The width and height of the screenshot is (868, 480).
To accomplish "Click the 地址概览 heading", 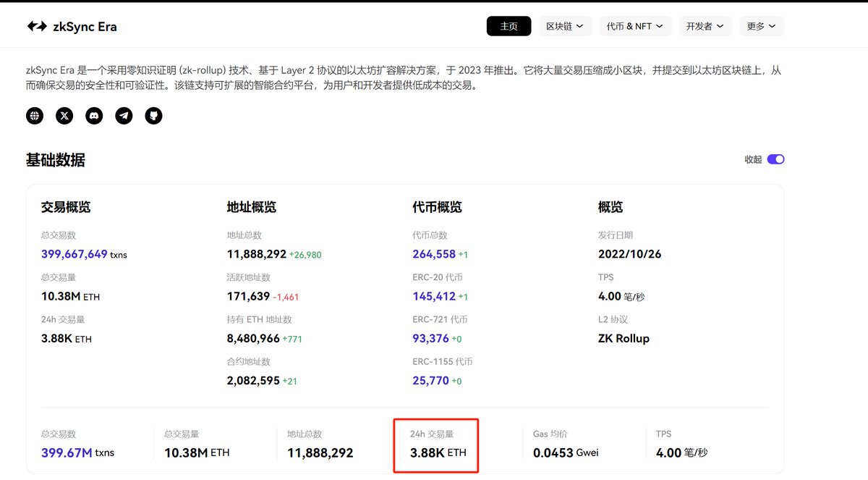I will click(251, 207).
